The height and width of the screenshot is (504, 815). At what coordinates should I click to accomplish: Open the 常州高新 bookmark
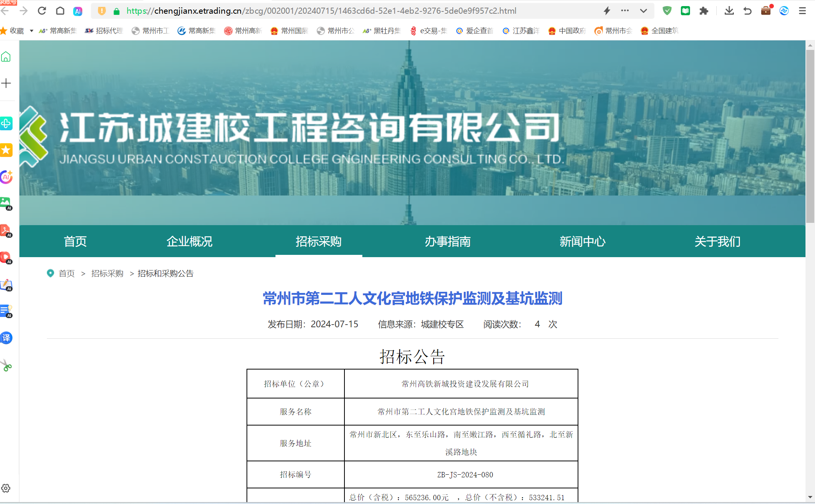(x=243, y=31)
